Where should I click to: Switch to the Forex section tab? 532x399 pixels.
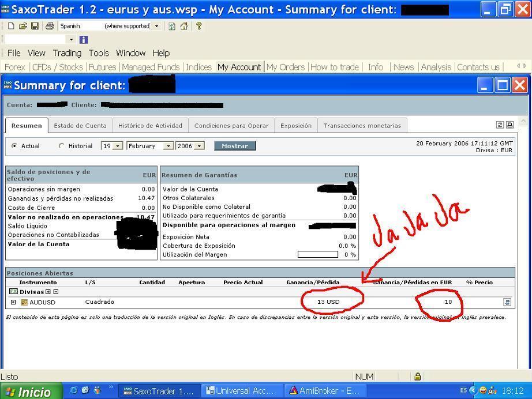[15, 67]
